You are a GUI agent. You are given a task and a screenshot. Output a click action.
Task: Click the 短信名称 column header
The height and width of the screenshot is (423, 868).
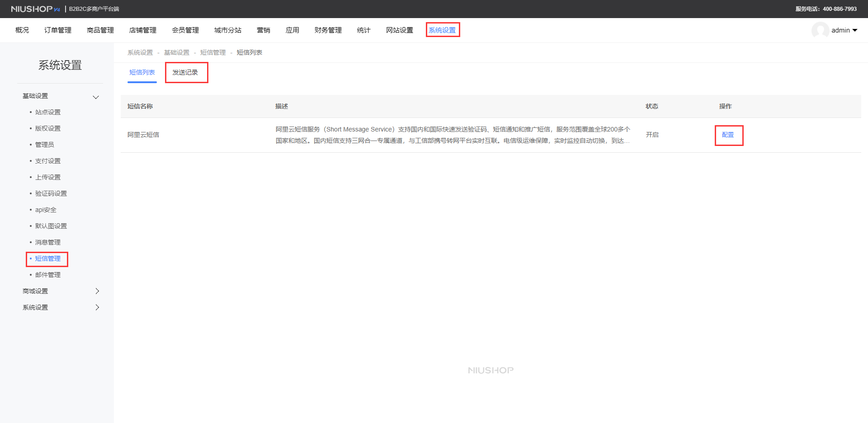[140, 106]
